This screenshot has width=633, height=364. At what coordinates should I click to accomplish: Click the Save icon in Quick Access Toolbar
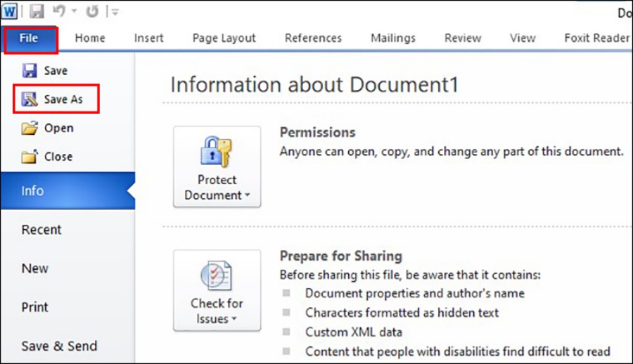(x=36, y=12)
